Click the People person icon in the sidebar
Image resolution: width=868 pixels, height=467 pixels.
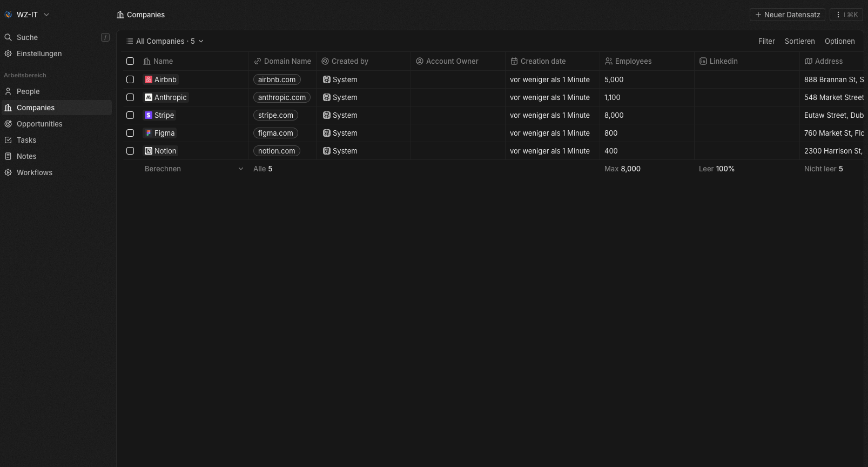coord(8,91)
